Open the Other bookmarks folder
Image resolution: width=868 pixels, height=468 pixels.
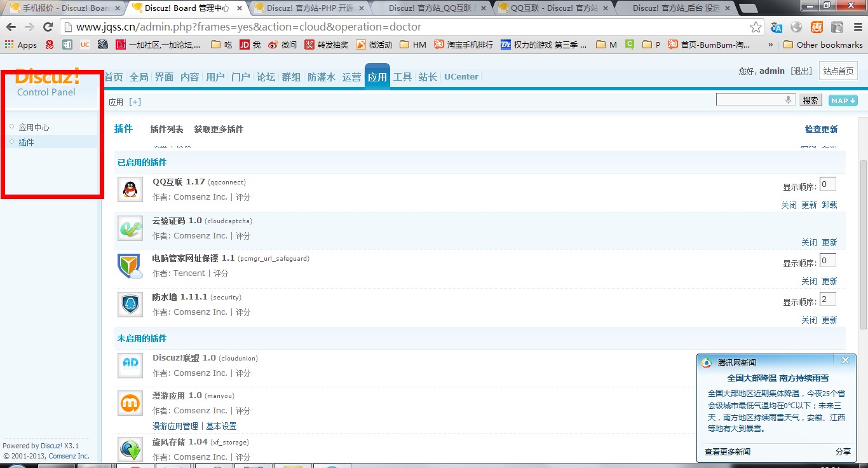(823, 45)
